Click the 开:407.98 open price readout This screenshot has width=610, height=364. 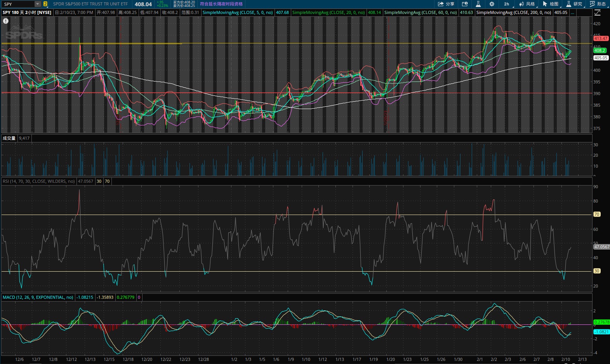(106, 12)
